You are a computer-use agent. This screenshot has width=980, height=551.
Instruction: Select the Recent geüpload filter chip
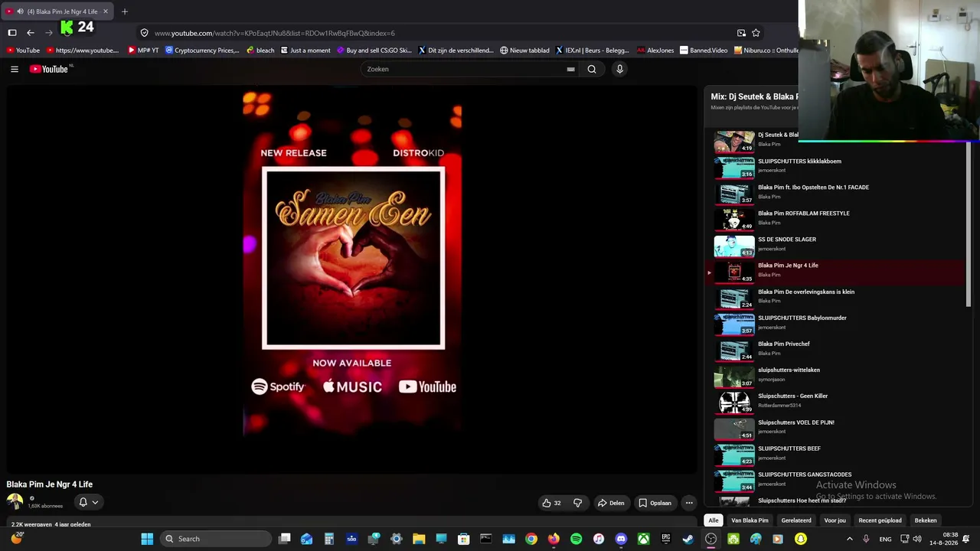click(880, 520)
